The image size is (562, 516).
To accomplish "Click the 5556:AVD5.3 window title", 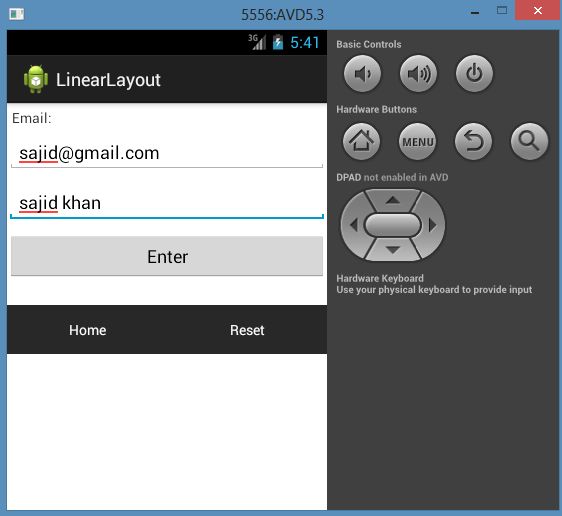I will click(282, 15).
